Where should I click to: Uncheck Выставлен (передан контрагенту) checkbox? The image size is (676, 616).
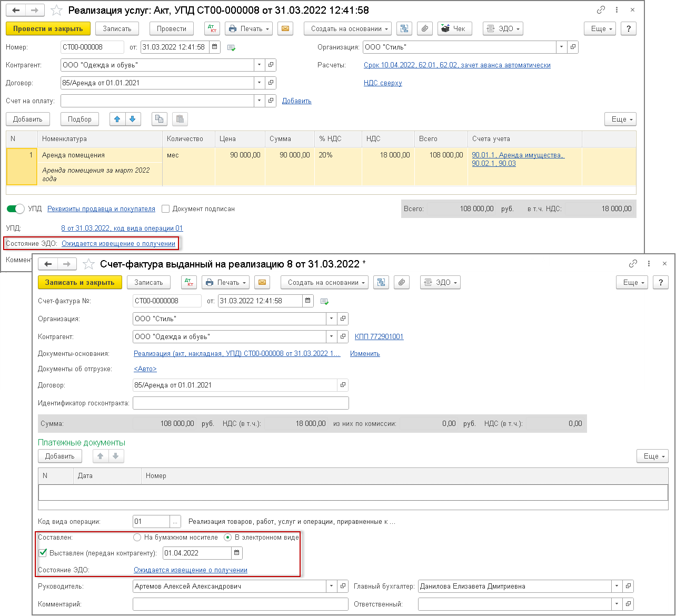click(43, 553)
